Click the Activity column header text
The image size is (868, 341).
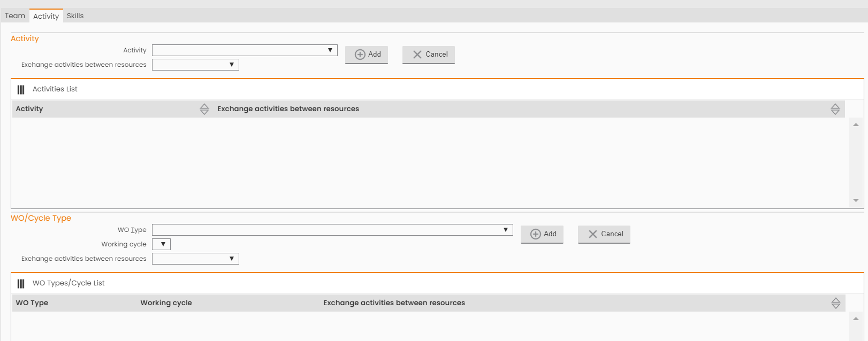pyautogui.click(x=29, y=108)
